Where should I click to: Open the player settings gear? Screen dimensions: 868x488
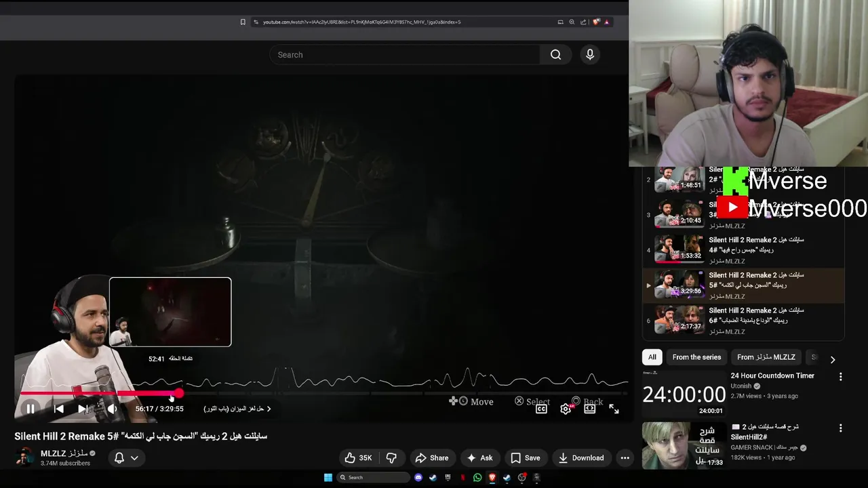(566, 409)
